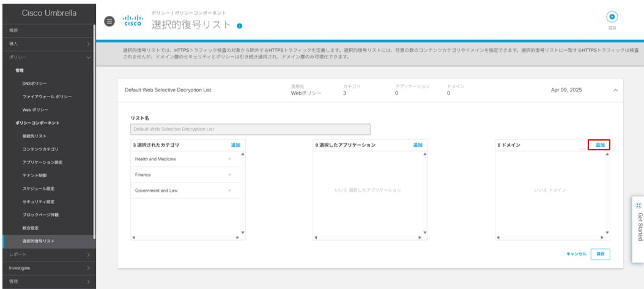This screenshot has width=644, height=289.
Task: Open コンテンツカテゴリ in the sidebar
Action: tap(40, 149)
